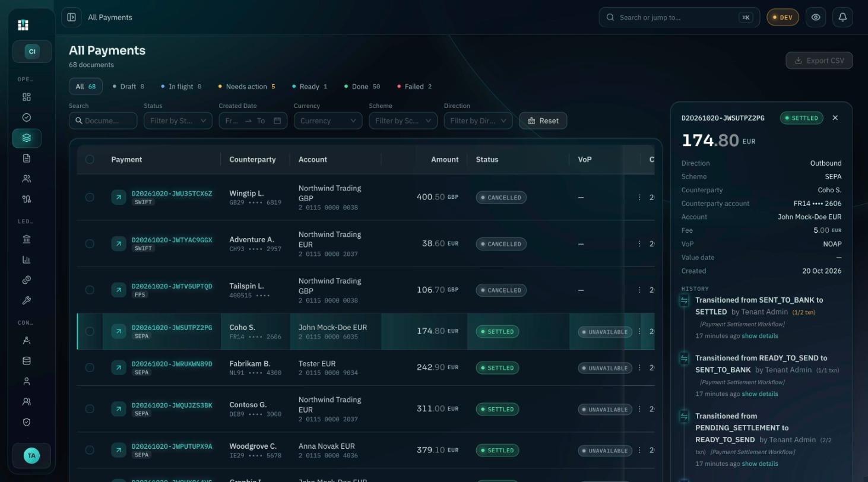The image size is (868, 482).
Task: Tick the checkbox for Wingtip L. payment
Action: tap(90, 197)
